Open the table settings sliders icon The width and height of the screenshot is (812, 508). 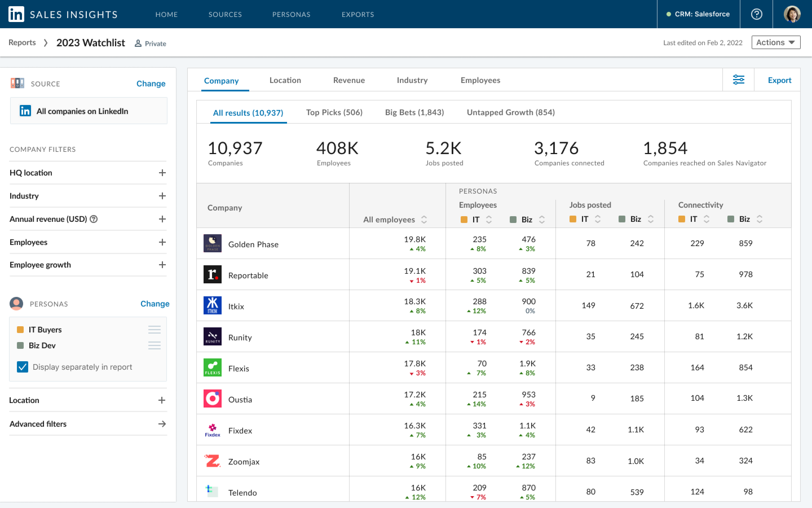[x=738, y=80]
